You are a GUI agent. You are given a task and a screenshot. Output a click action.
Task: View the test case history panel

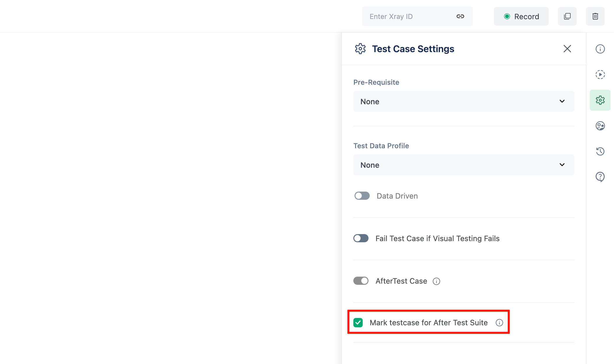[x=600, y=151]
